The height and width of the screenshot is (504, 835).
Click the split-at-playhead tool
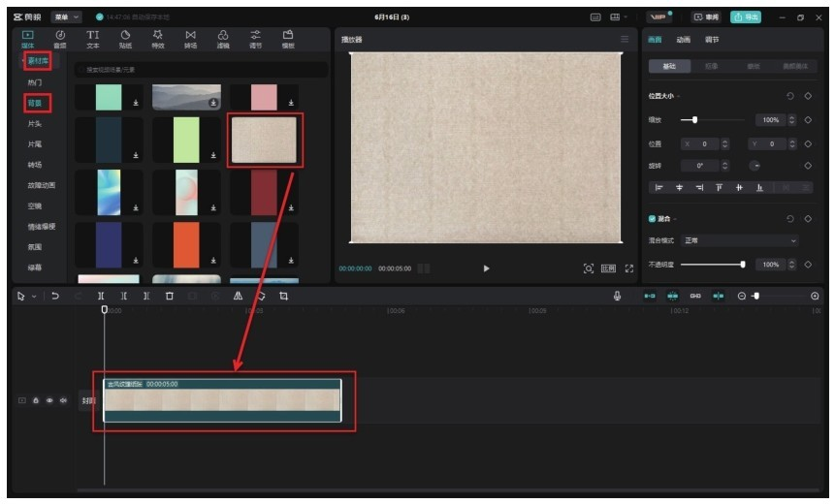coord(101,296)
